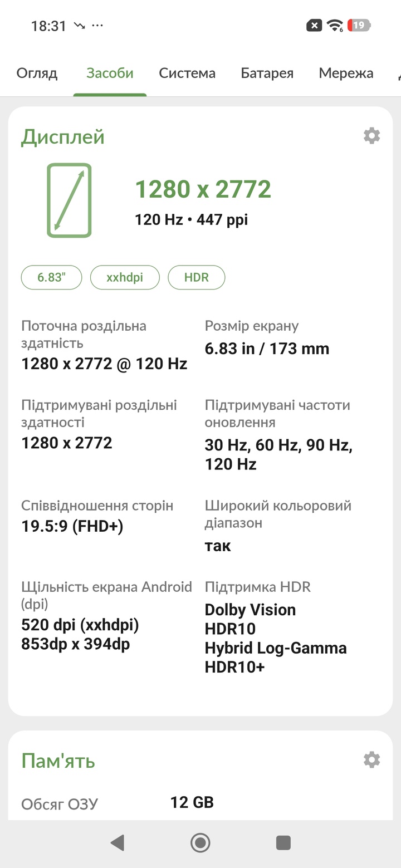Tap the Пам'ять section title
401x868 pixels.
click(58, 761)
